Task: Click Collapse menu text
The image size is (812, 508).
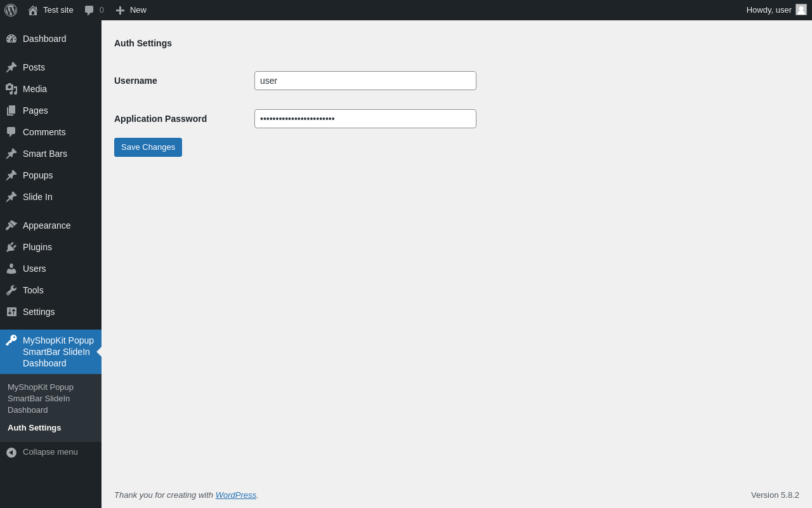Action: 50,452
